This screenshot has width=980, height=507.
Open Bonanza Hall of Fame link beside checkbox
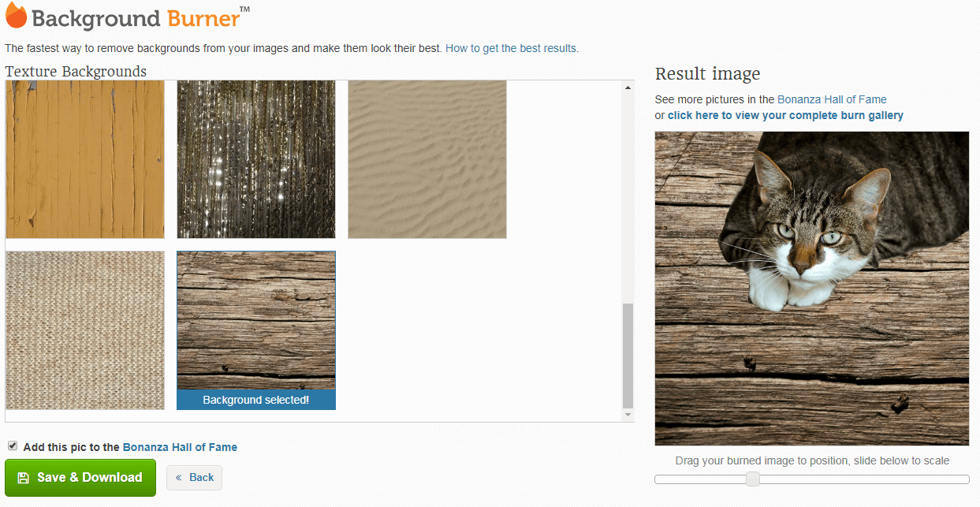180,447
